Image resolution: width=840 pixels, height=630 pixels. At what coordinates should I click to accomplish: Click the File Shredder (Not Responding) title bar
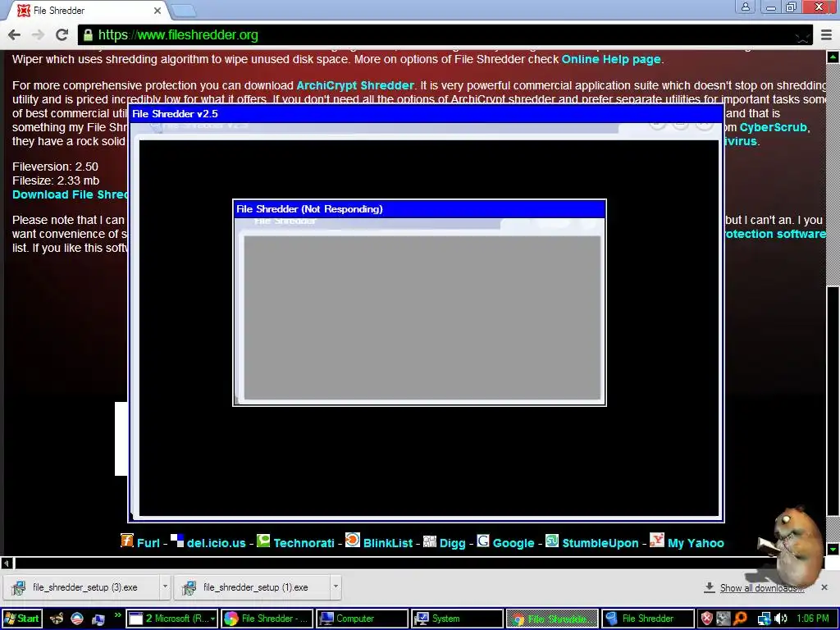tap(419, 209)
